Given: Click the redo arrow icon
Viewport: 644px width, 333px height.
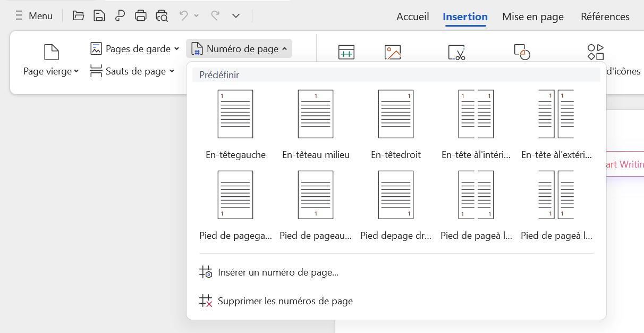Looking at the screenshot, I should coord(215,16).
